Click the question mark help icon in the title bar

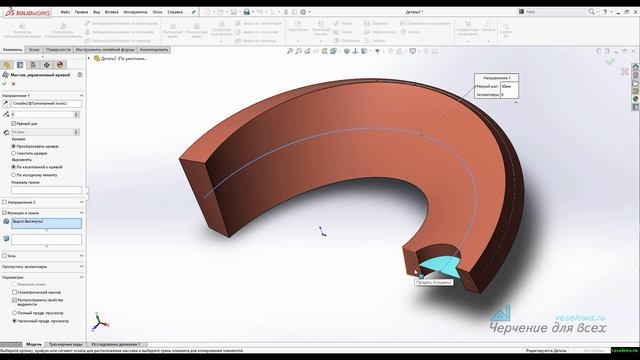tap(605, 12)
